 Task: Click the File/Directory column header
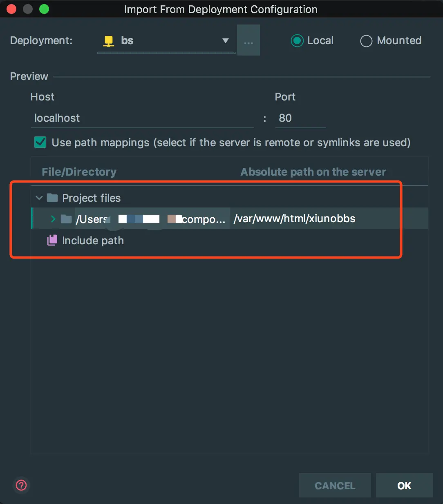(x=79, y=172)
